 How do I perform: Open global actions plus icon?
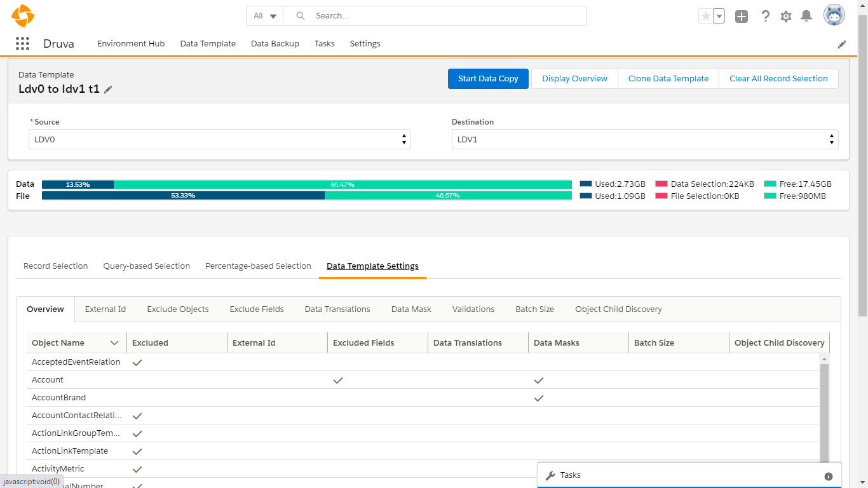[x=742, y=17]
